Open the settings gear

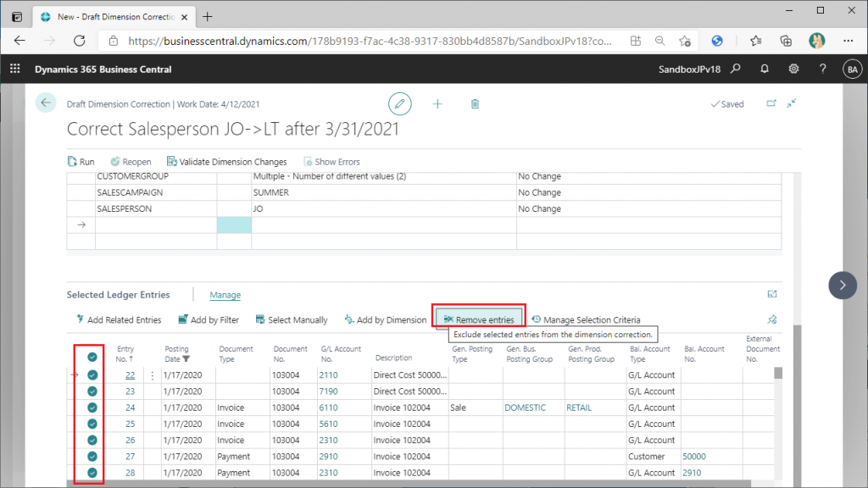793,69
